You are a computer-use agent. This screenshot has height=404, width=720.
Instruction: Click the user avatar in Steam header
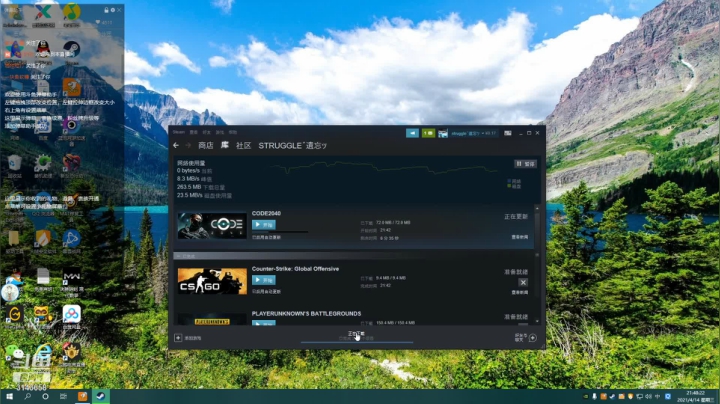(x=443, y=133)
